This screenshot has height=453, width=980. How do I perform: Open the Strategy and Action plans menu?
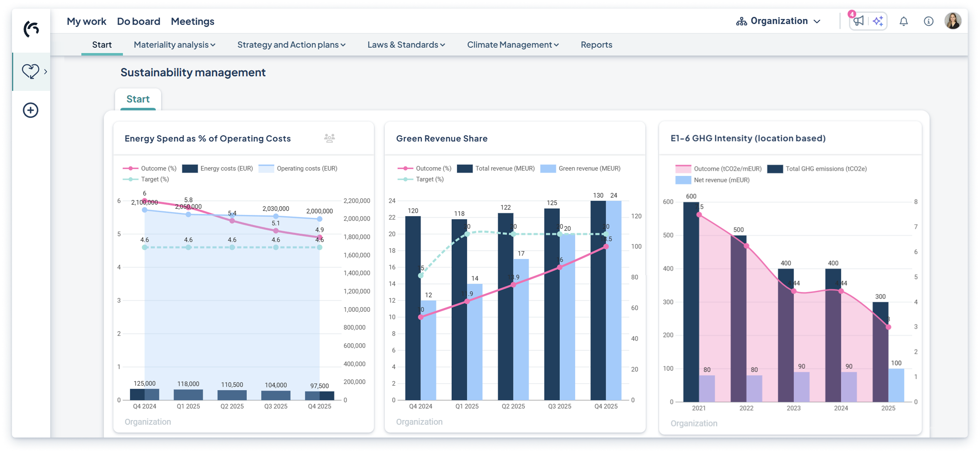pos(291,44)
